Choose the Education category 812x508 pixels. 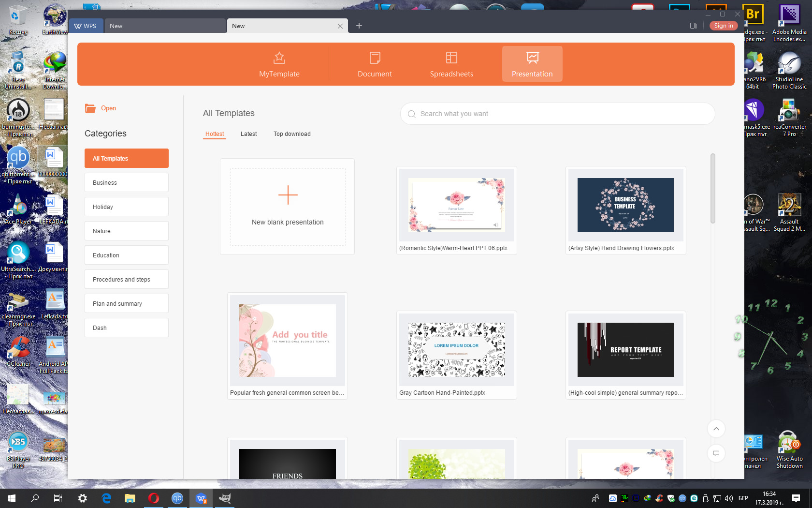click(127, 255)
